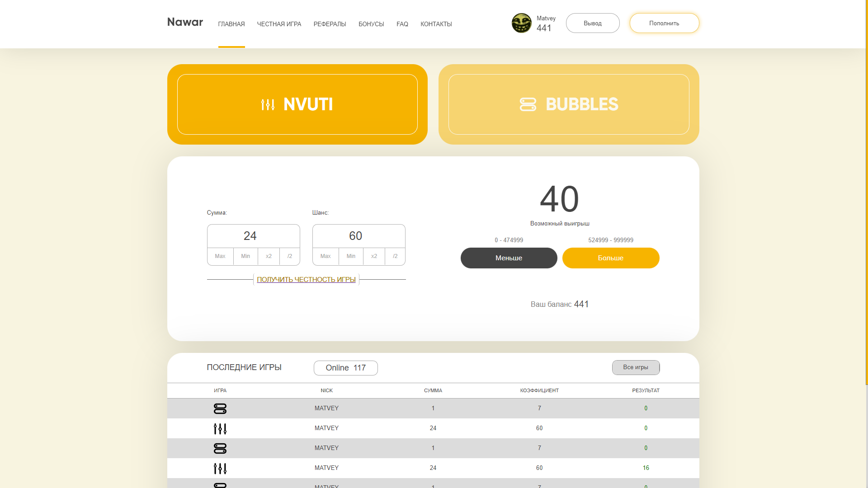Click ПОЛУЧИТЬ ЧЕСТНОСТЬ ИГРЫ link

[306, 280]
